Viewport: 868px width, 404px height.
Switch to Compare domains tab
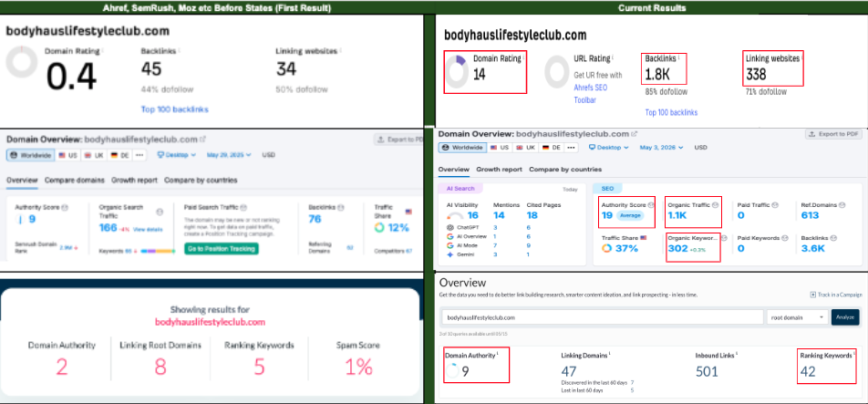74,181
